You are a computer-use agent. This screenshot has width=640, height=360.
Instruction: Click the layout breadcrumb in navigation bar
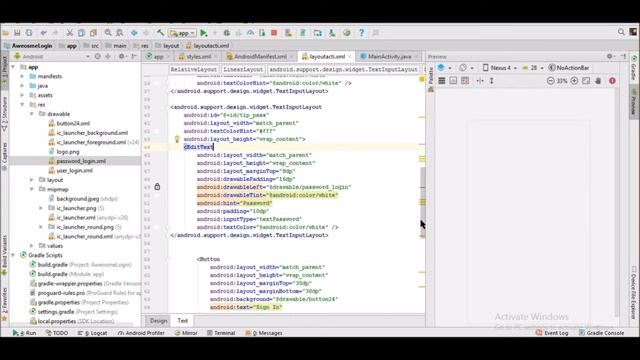pos(167,46)
